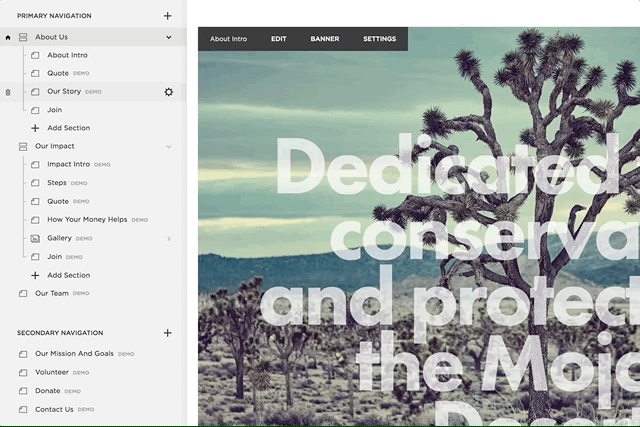Click the index icon of Our Impact
This screenshot has height=427, width=640.
(23, 146)
